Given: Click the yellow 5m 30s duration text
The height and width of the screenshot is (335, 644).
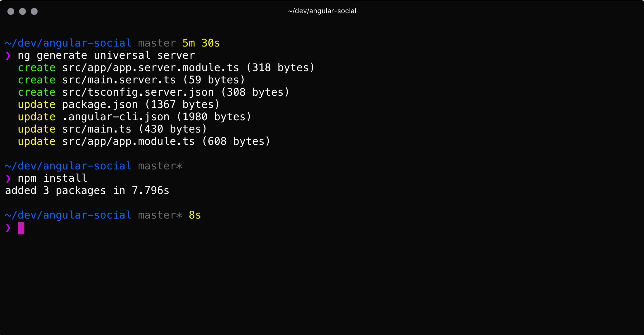Looking at the screenshot, I should coord(201,43).
